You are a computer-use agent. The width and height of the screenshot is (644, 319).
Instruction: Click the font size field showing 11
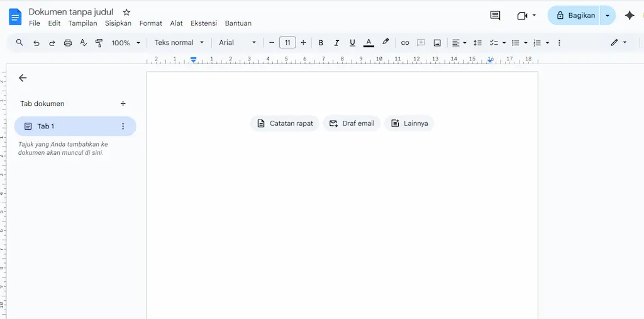[287, 42]
